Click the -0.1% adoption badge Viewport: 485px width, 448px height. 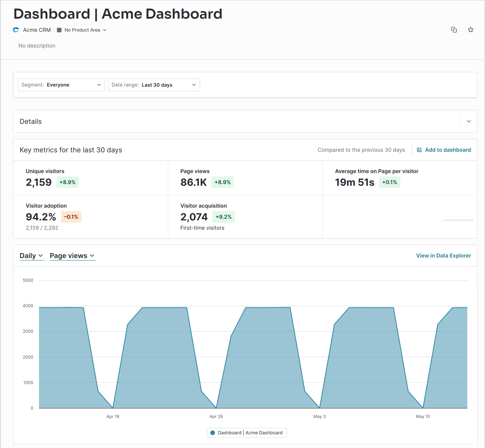click(x=71, y=217)
